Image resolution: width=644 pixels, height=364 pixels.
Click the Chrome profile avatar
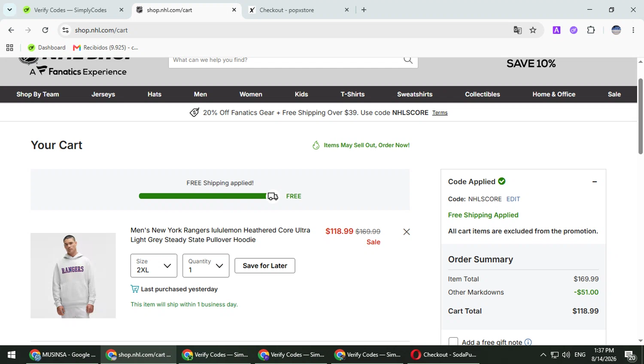(616, 30)
